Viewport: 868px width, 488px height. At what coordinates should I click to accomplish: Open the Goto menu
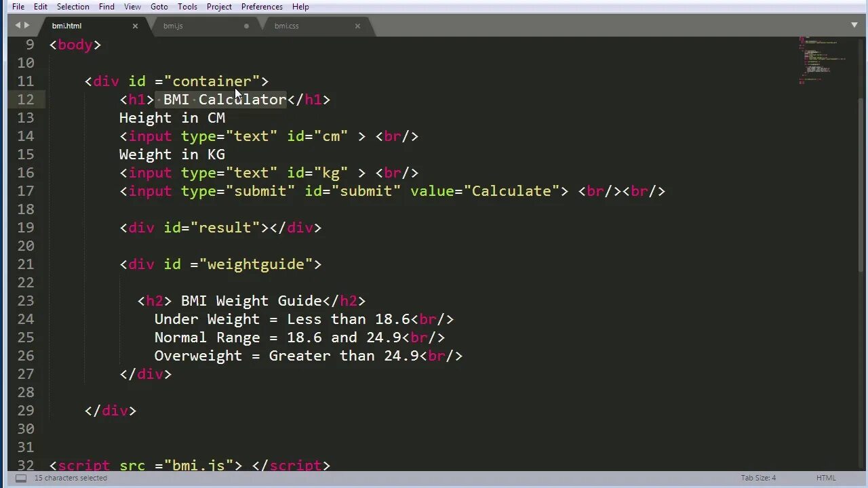click(159, 7)
